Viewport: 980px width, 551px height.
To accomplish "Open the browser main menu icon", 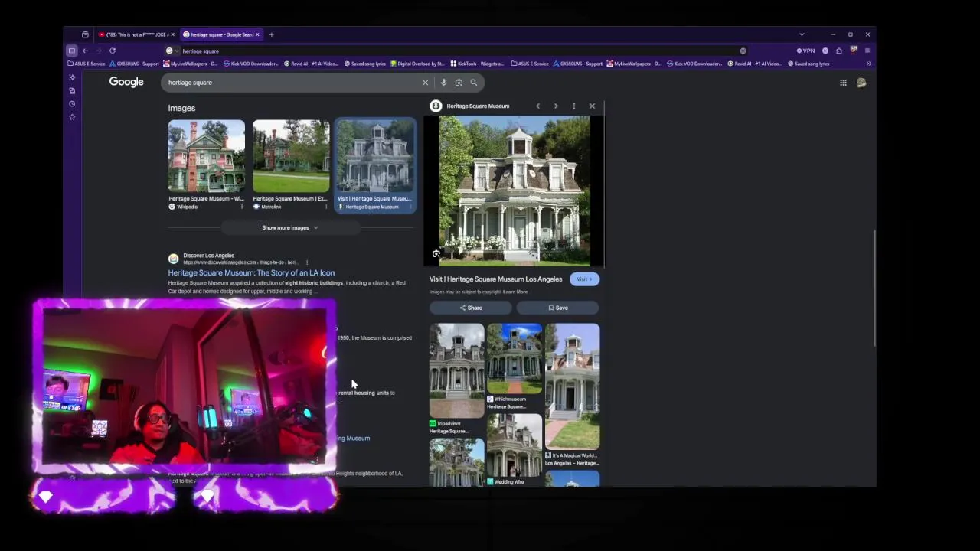I will (x=867, y=51).
